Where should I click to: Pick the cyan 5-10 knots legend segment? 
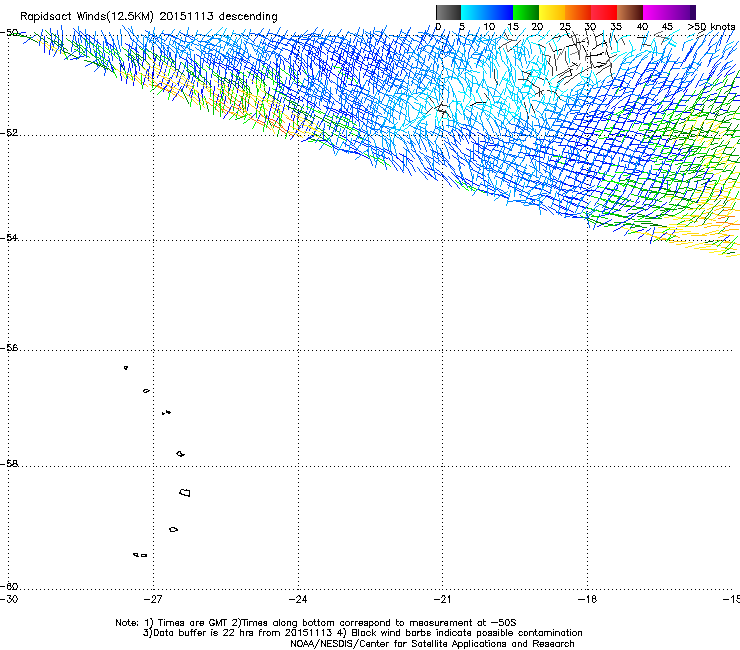tap(474, 12)
